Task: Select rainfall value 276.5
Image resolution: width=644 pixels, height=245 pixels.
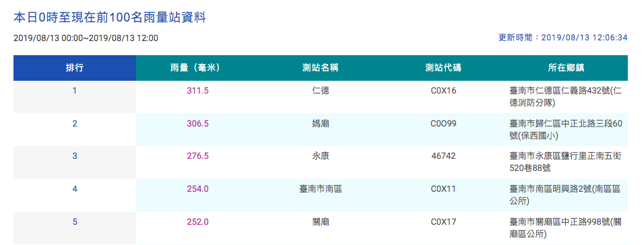Action: pyautogui.click(x=197, y=156)
